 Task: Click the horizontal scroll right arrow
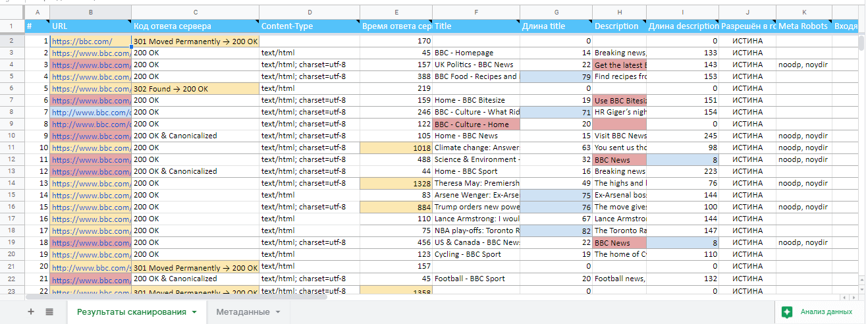tap(854, 297)
